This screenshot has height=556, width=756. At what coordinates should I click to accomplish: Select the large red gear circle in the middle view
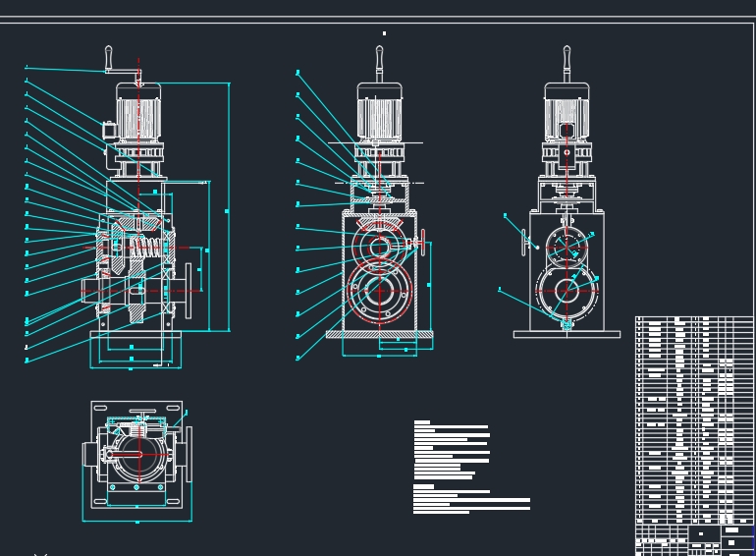(x=379, y=291)
